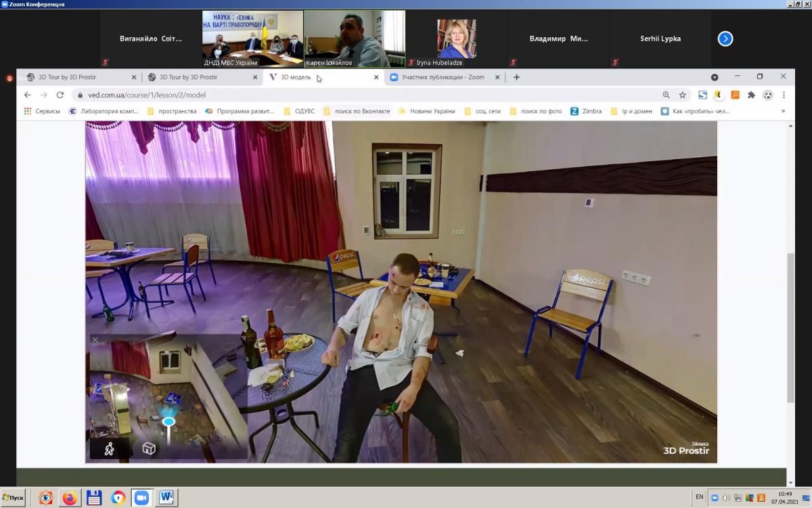Open the 'соц. сети' bookmark folder

pos(482,111)
